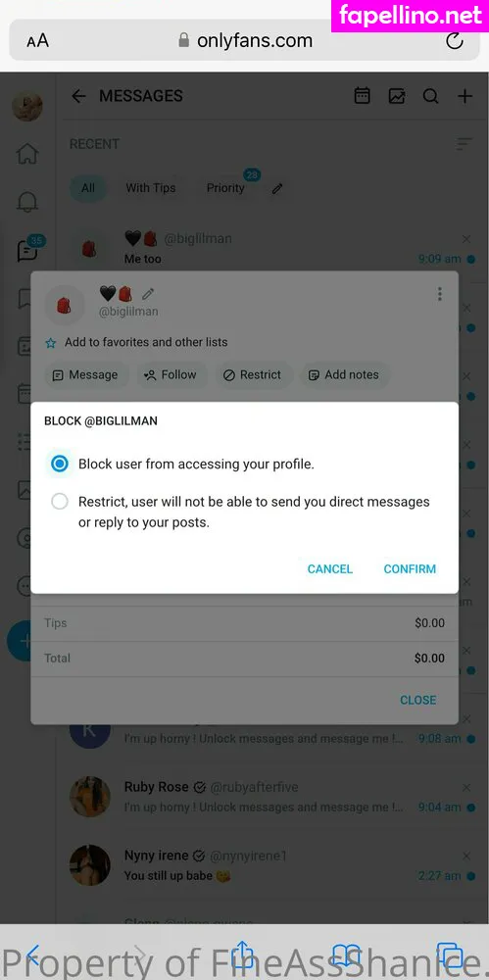Select the Restrict user radio option
The height and width of the screenshot is (980, 489).
coord(60,501)
